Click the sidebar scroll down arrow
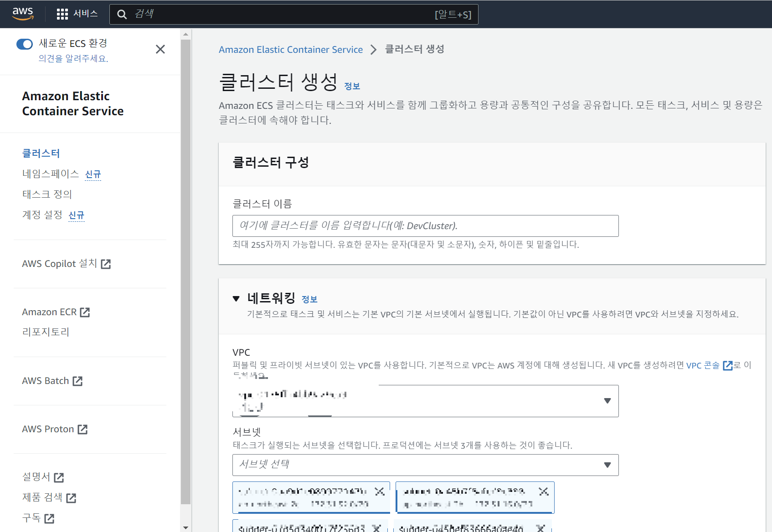772x532 pixels. click(185, 527)
